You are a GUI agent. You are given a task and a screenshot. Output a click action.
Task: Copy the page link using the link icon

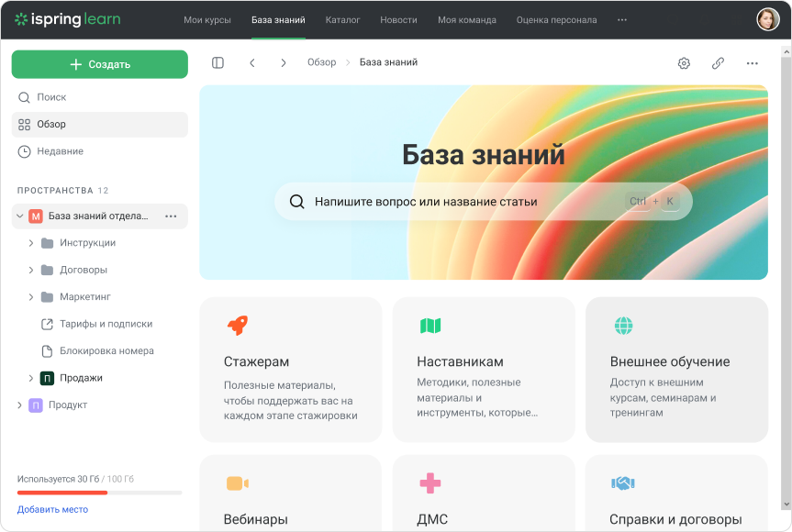[718, 62]
